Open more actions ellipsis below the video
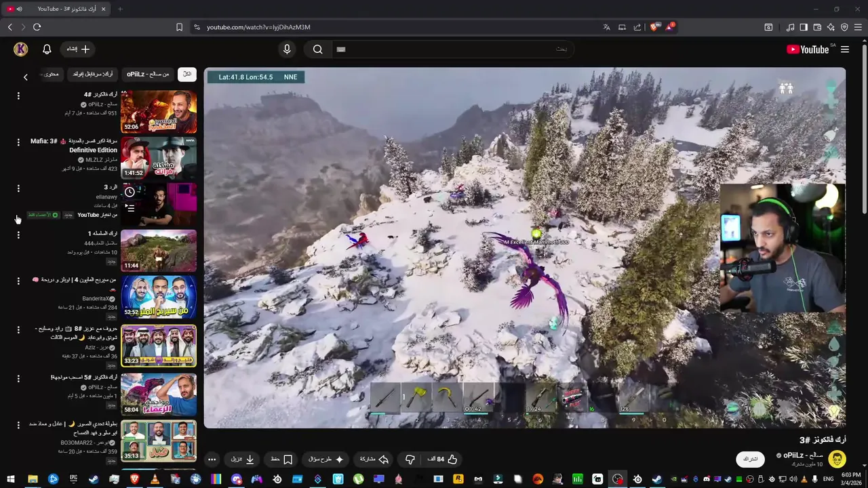The width and height of the screenshot is (868, 488). (212, 460)
